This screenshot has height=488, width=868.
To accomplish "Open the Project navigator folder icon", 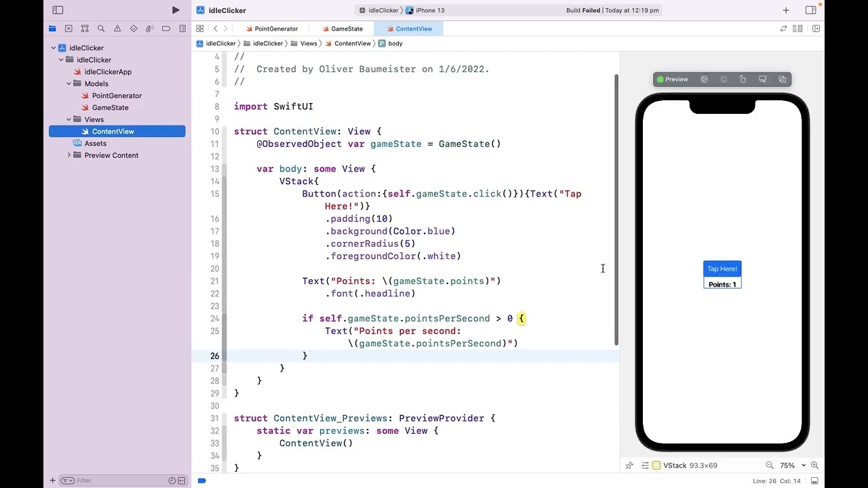I will pyautogui.click(x=52, y=28).
